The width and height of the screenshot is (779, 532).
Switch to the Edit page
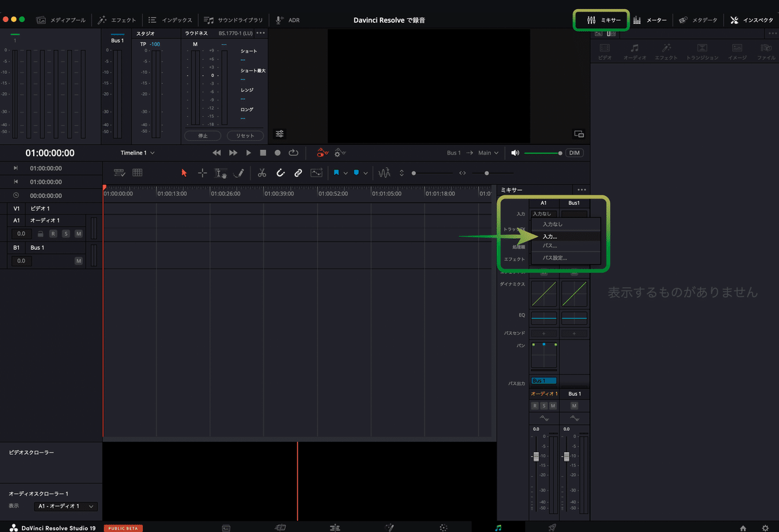pos(335,527)
